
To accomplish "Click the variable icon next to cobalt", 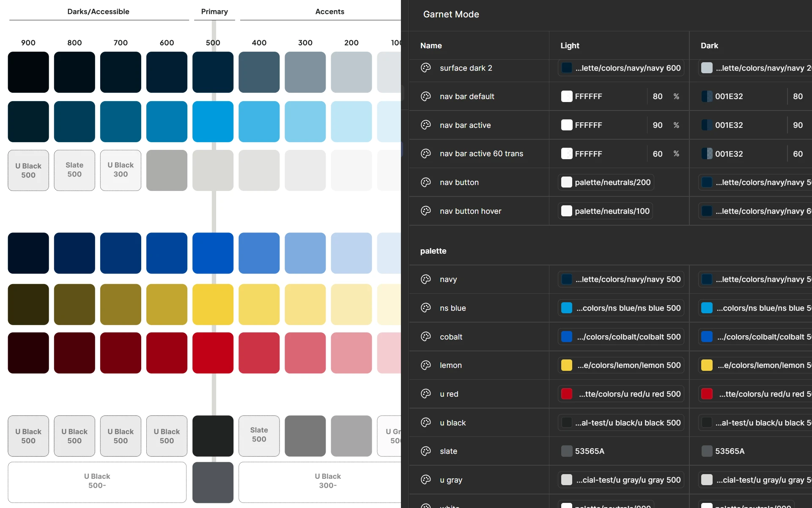I will click(426, 337).
